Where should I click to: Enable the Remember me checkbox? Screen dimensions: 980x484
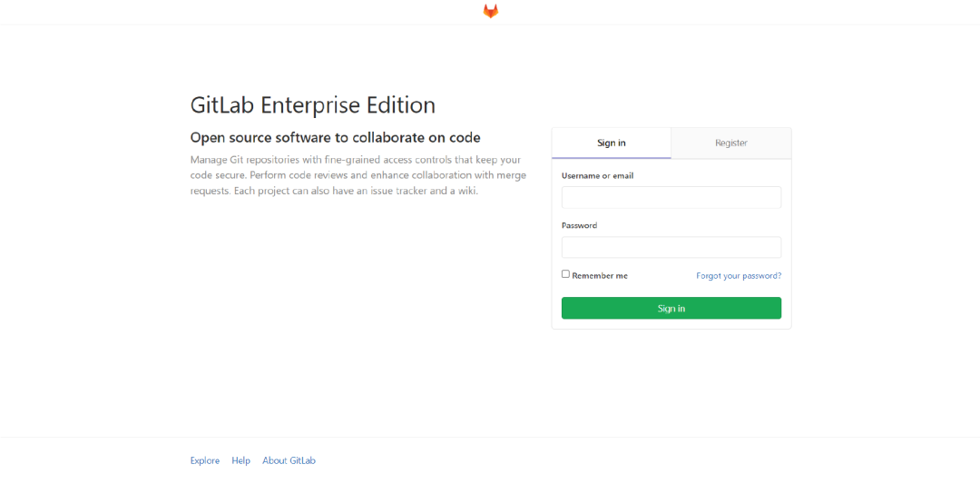click(565, 274)
